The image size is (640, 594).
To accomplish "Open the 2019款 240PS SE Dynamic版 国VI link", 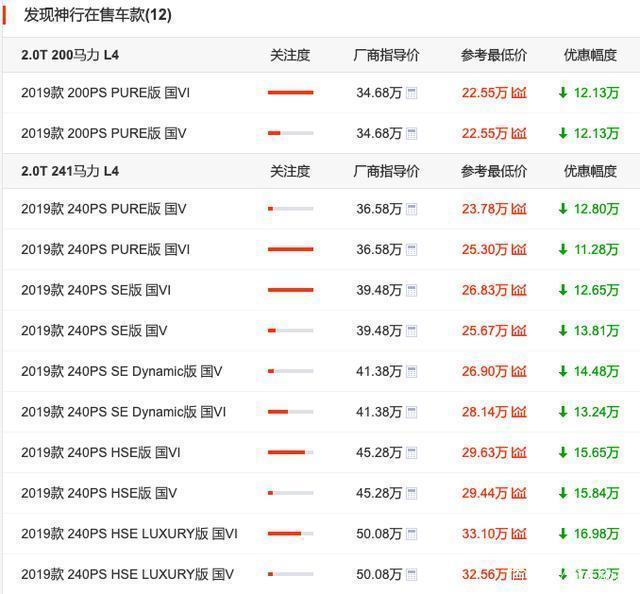I will (124, 412).
